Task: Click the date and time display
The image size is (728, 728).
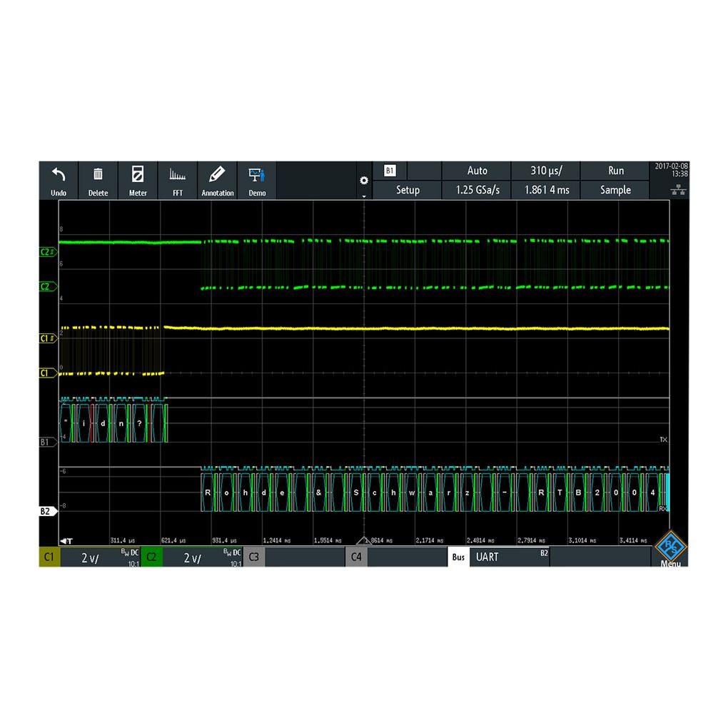Action: point(671,169)
